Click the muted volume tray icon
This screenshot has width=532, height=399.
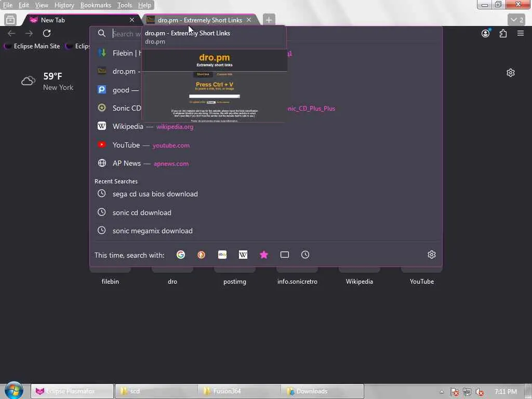coord(480,392)
